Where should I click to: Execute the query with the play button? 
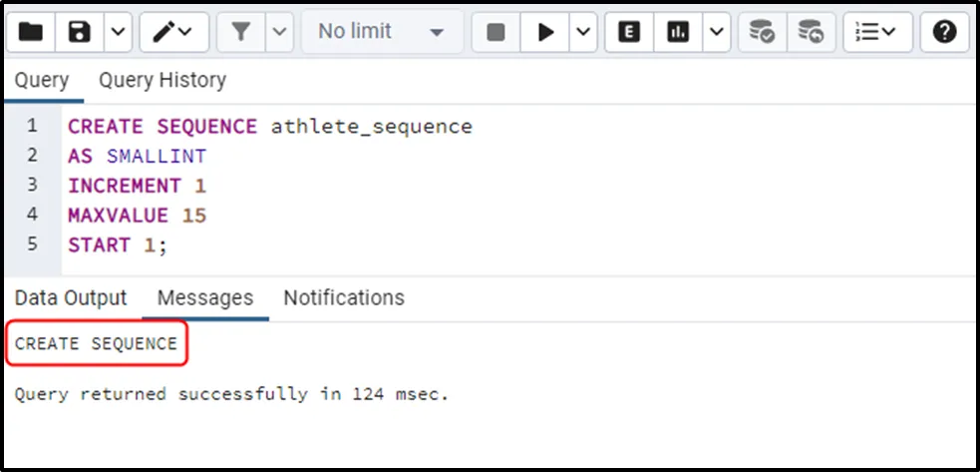click(545, 33)
